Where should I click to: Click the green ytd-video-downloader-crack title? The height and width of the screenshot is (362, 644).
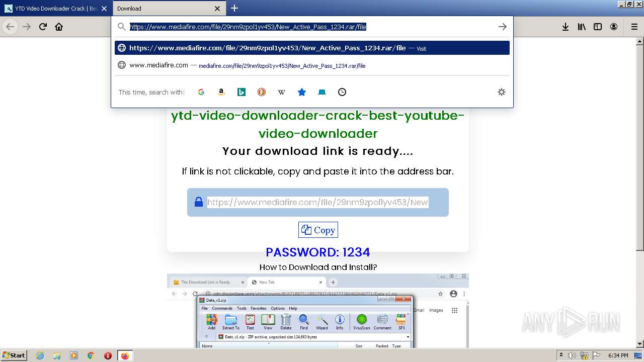[318, 124]
